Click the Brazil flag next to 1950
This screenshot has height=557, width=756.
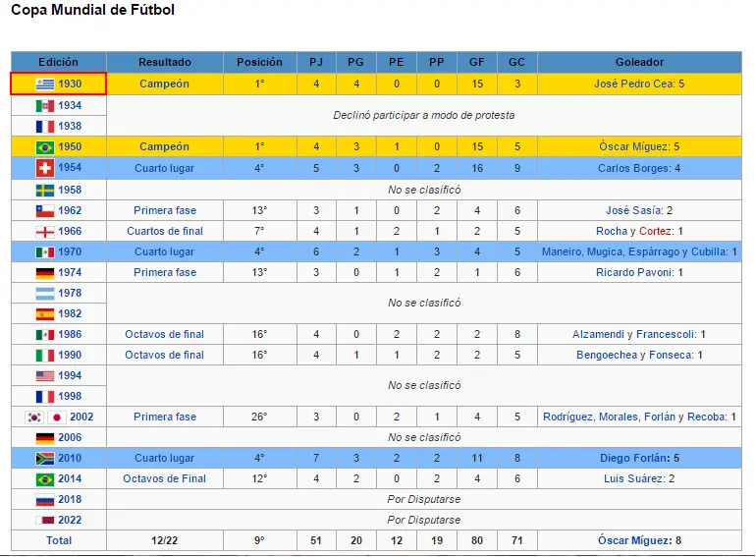tap(45, 147)
